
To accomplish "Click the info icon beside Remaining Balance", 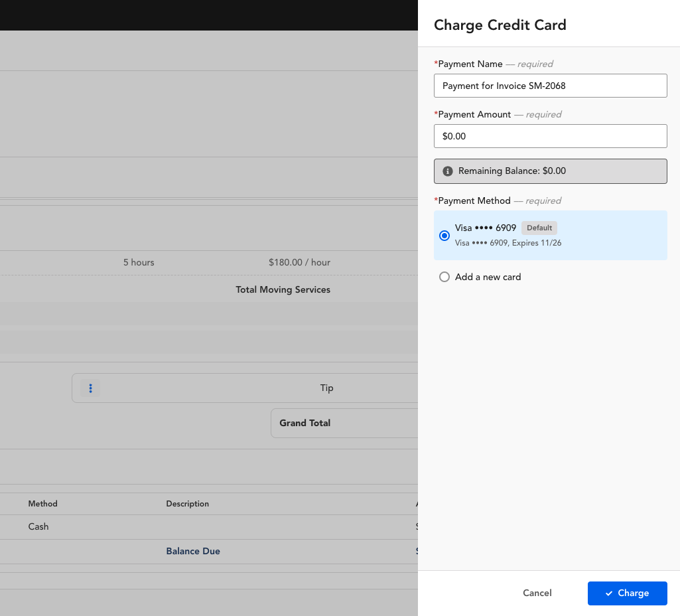I will point(448,171).
